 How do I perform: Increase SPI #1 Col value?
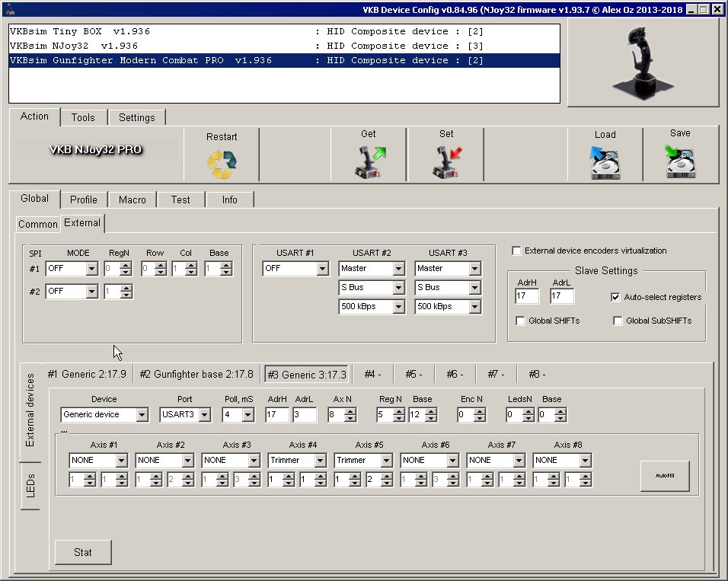191,265
